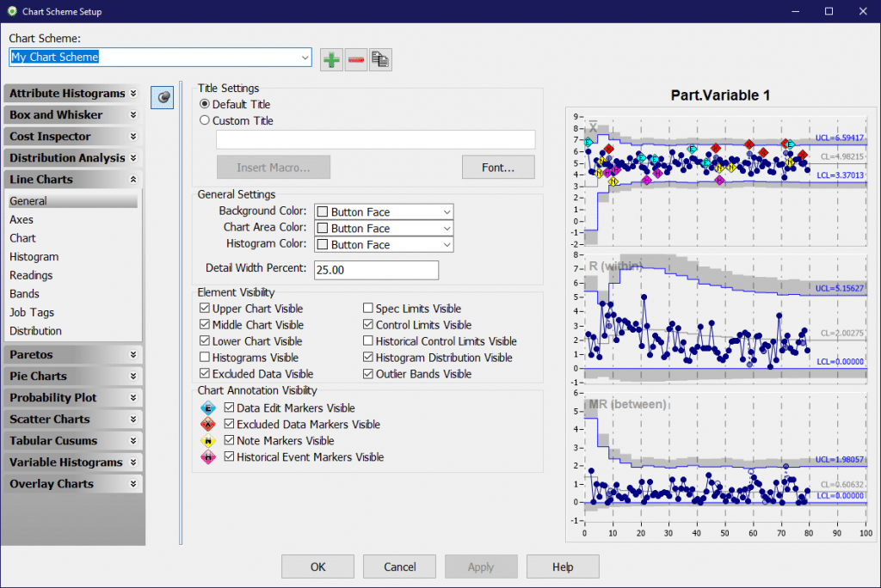Screen dimensions: 881x588
Task: Open the Histogram Color swatch selector
Action: tap(383, 245)
